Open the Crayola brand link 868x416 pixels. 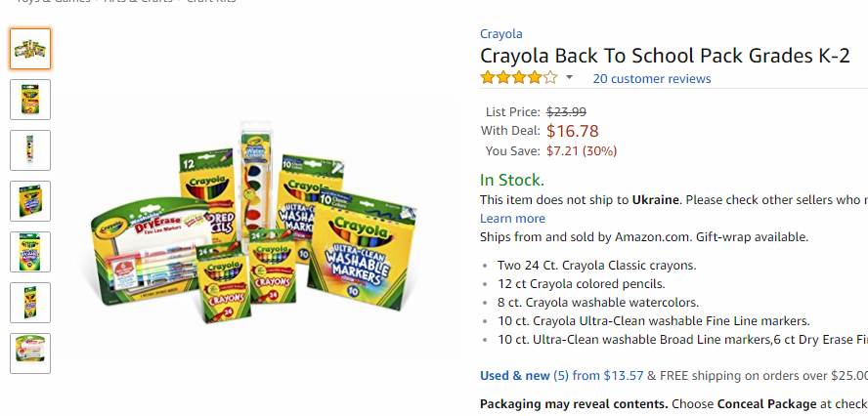coord(501,34)
